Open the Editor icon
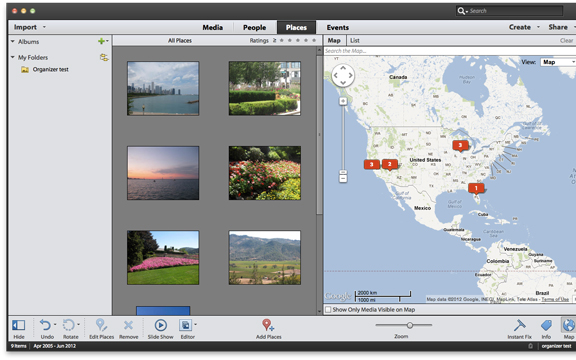Viewport: 576px width, 360px height. tap(186, 325)
